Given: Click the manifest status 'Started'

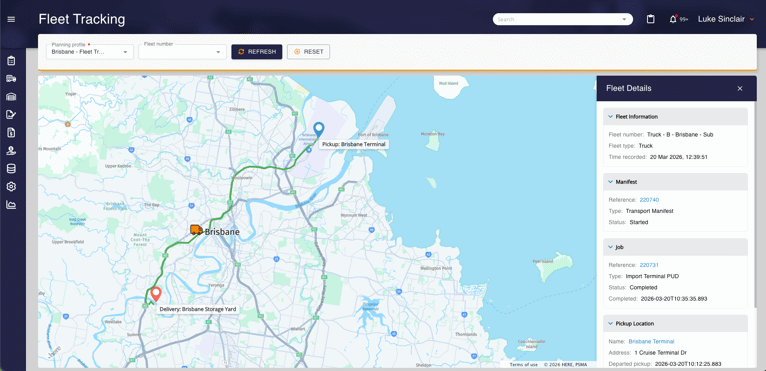Looking at the screenshot, I should pyautogui.click(x=639, y=222).
